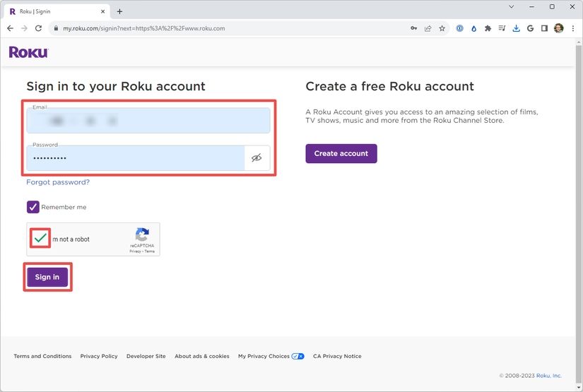Open a new tab with plus button
583x392 pixels.
pos(119,11)
